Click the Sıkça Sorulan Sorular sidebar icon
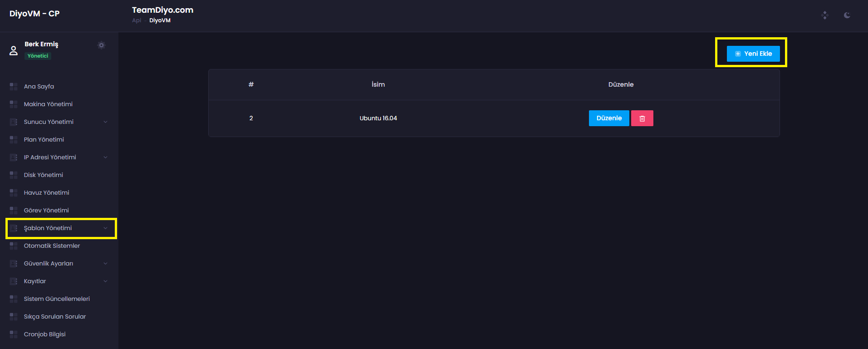Screen dimensions: 868x349 (x=14, y=316)
